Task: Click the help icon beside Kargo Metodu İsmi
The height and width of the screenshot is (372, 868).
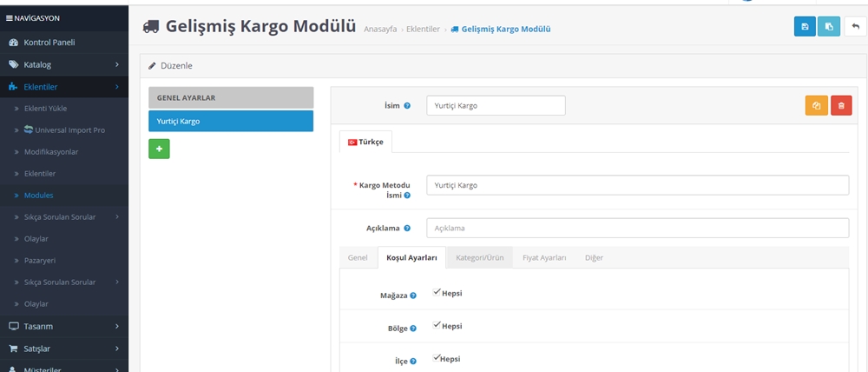Action: [x=407, y=196]
